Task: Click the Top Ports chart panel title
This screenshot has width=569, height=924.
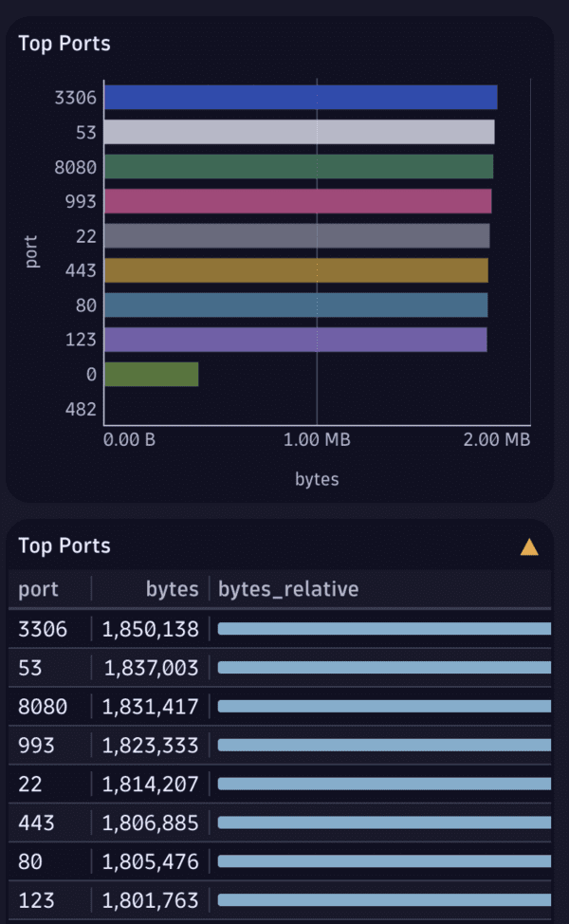Action: [x=64, y=43]
